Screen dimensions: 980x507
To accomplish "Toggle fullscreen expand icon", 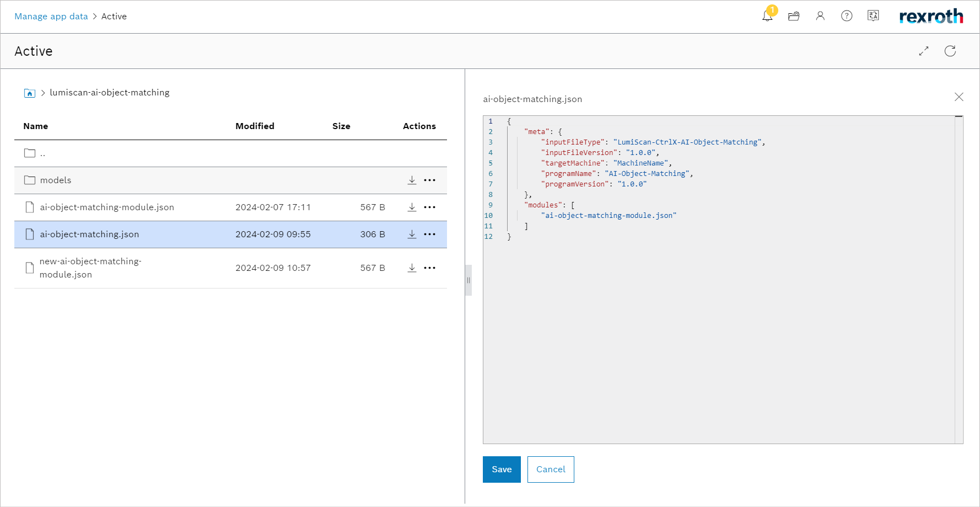I will [x=924, y=51].
